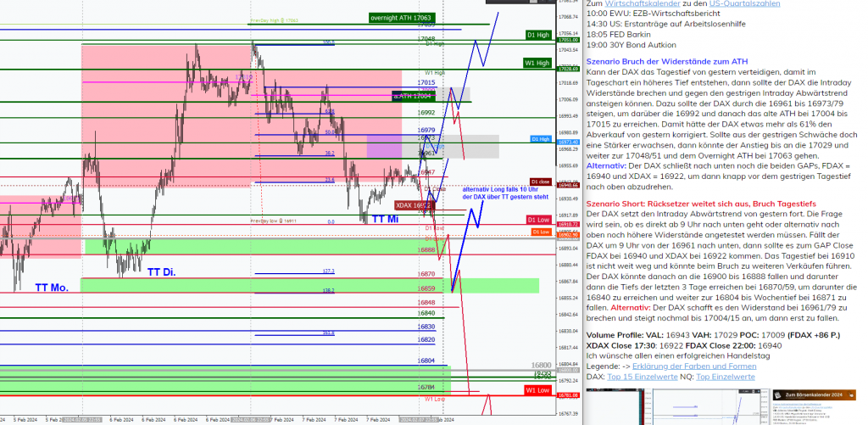Image resolution: width=868 pixels, height=425 pixels.
Task: Click the 'TT Mo.' low marker
Action: click(x=52, y=288)
